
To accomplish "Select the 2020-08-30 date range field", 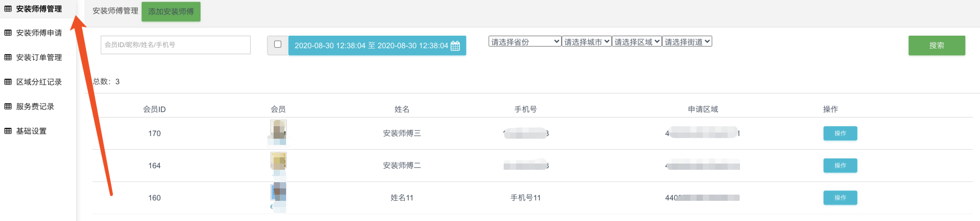I will click(x=371, y=46).
